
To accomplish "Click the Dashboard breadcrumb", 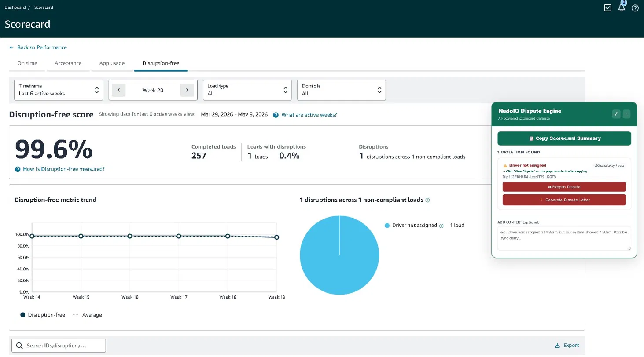I will point(15,7).
